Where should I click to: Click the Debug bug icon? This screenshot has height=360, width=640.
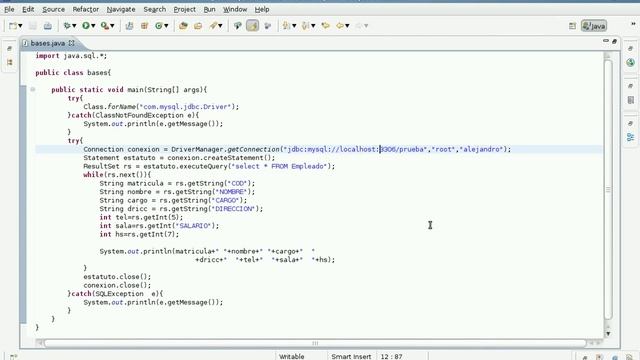tap(67, 26)
